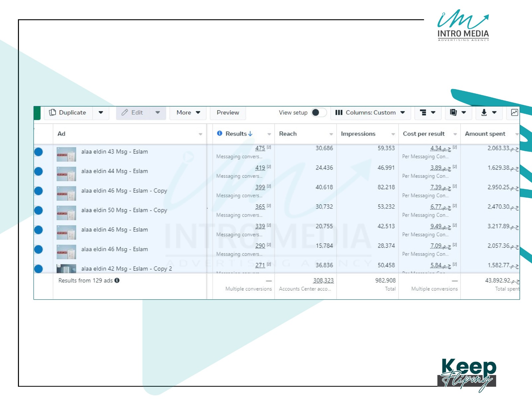532x405 pixels.
Task: Click the 339 results value
Action: click(x=260, y=226)
